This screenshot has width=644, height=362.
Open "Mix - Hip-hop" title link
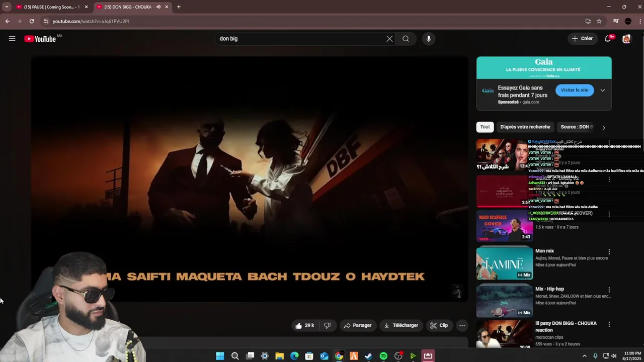[x=549, y=289]
